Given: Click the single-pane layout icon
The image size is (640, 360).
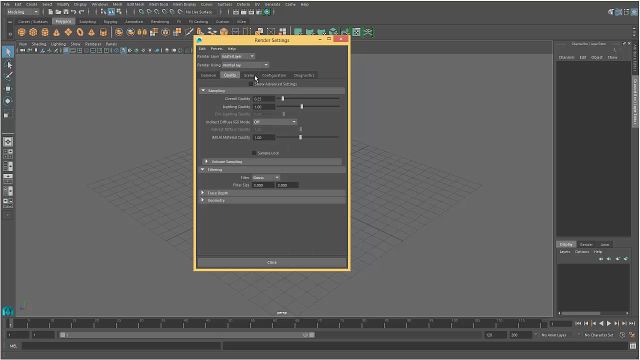Looking at the screenshot, I should click(x=8, y=142).
